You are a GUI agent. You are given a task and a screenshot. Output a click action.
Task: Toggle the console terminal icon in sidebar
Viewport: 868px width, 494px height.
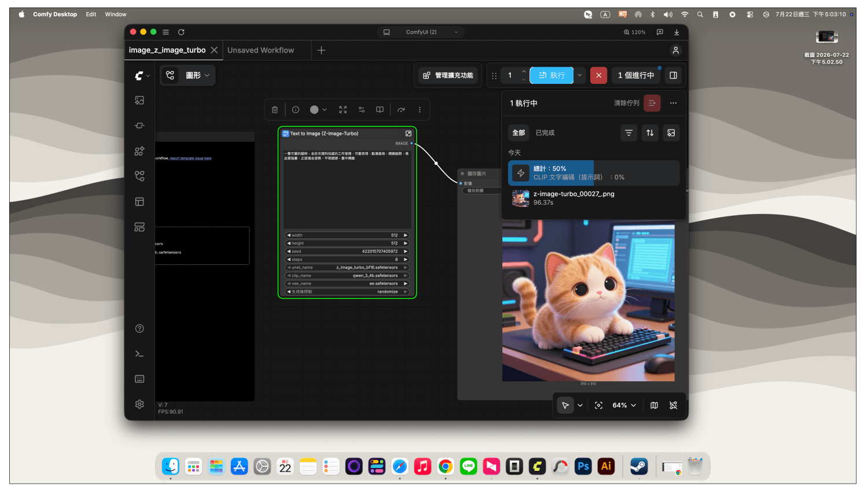click(x=139, y=353)
